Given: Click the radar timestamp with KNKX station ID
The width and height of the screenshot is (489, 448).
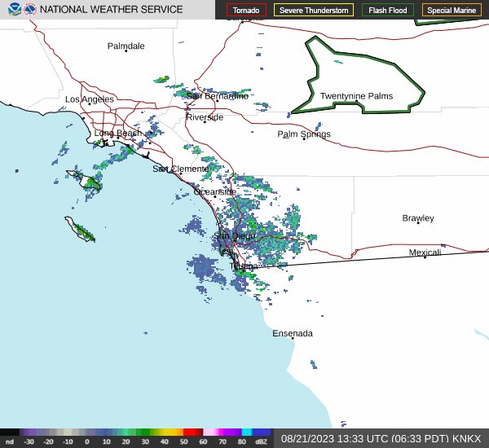Looking at the screenshot, I should 381,438.
